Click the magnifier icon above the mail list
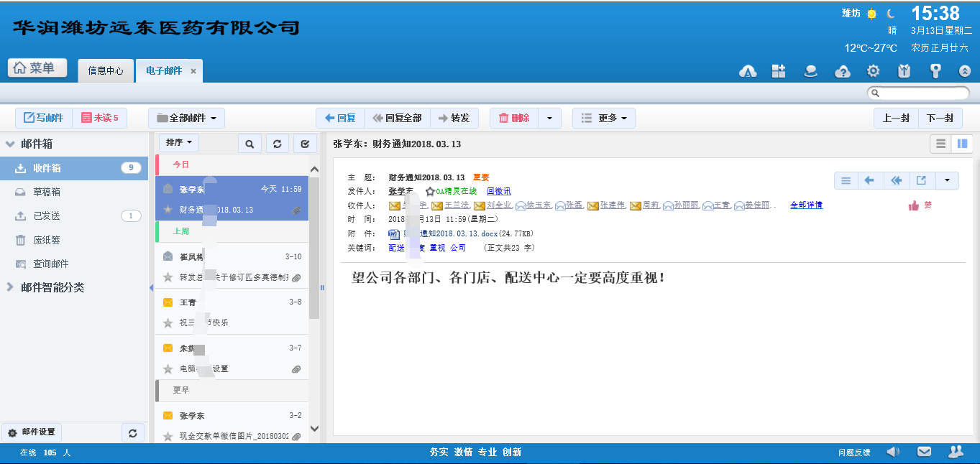The height and width of the screenshot is (464, 980). [x=249, y=144]
